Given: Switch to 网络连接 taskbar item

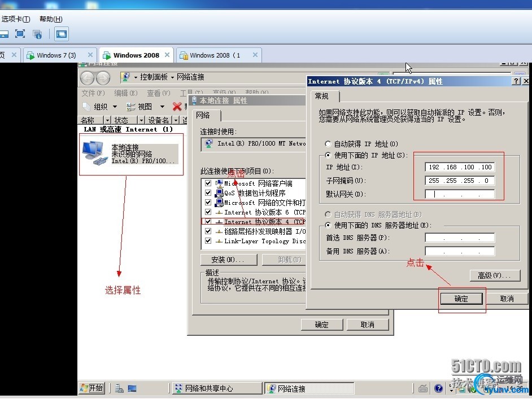Looking at the screenshot, I should tap(309, 388).
